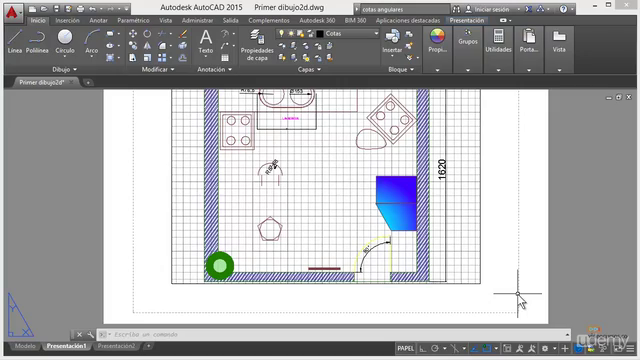Switch to the Presentación2 layout tab

[x=116, y=346]
